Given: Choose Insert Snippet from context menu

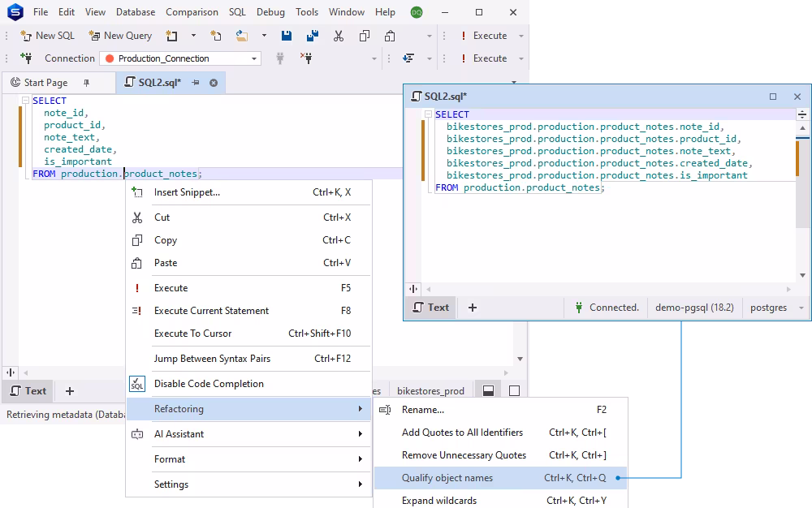Looking at the screenshot, I should pyautogui.click(x=249, y=192).
